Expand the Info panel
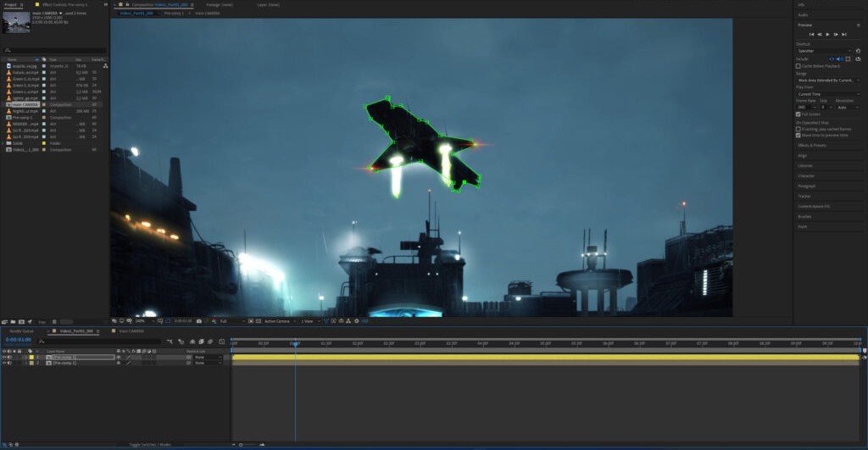The image size is (868, 450). (801, 4)
